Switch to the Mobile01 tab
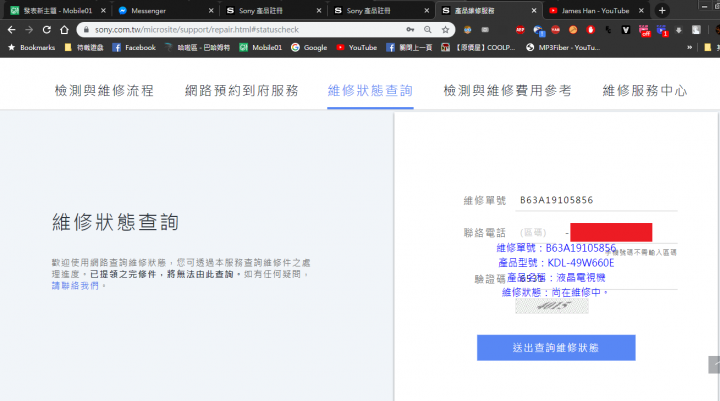Image resolution: width=720 pixels, height=401 pixels. tap(57, 11)
